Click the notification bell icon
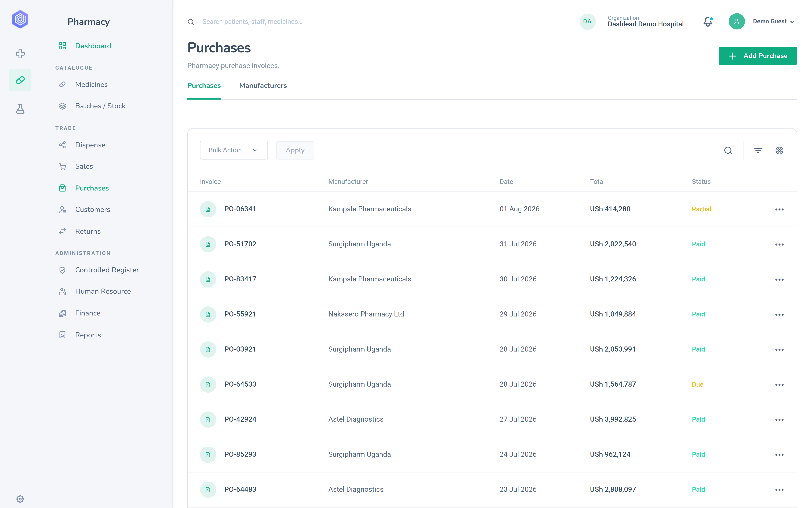812x508 pixels. (708, 22)
